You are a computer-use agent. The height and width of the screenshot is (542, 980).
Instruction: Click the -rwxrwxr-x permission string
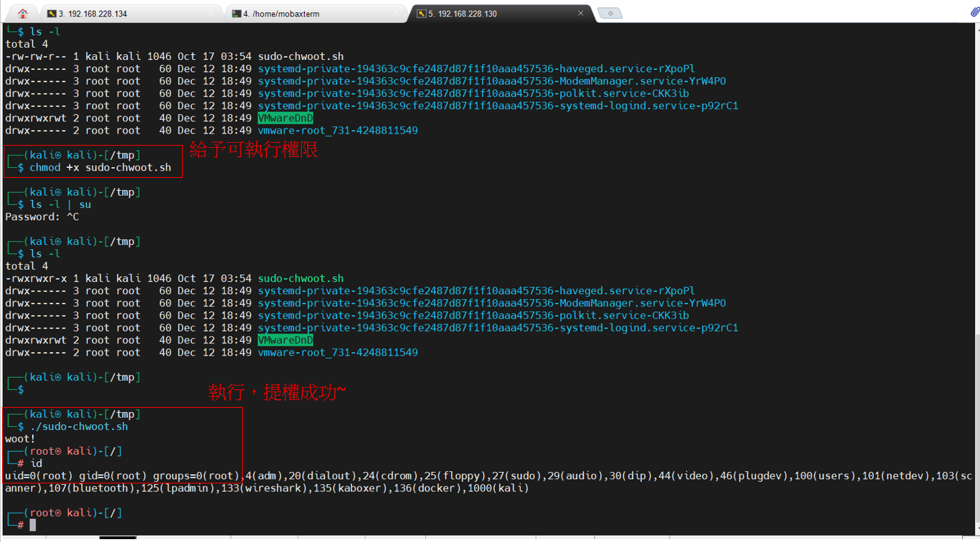36,278
